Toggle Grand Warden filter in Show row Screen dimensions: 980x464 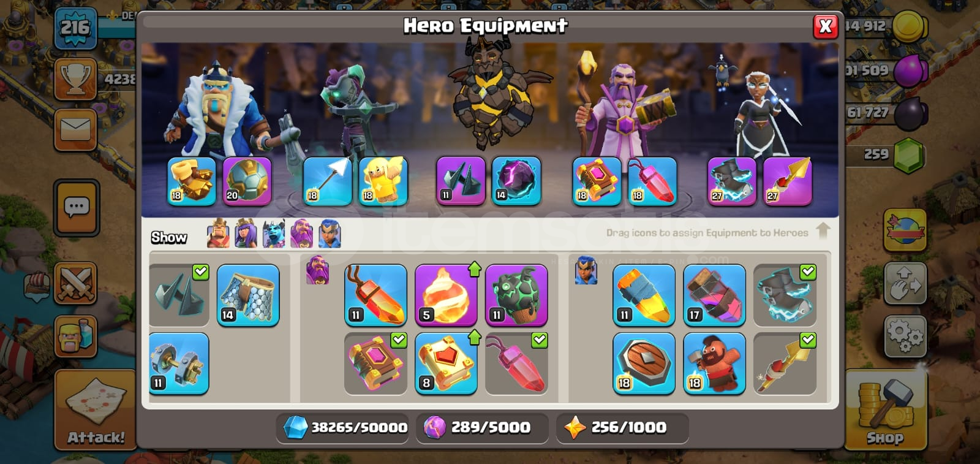(301, 234)
